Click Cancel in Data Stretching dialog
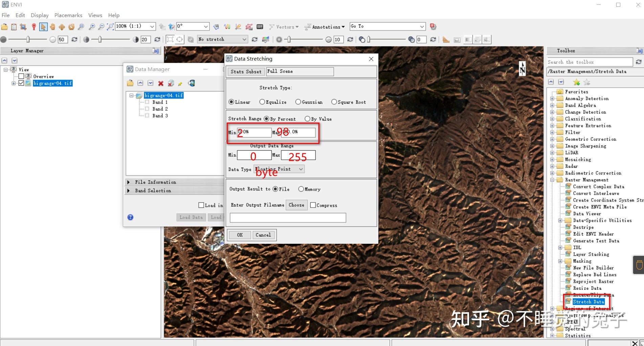Screen dimensions: 644x346 click(x=263, y=235)
